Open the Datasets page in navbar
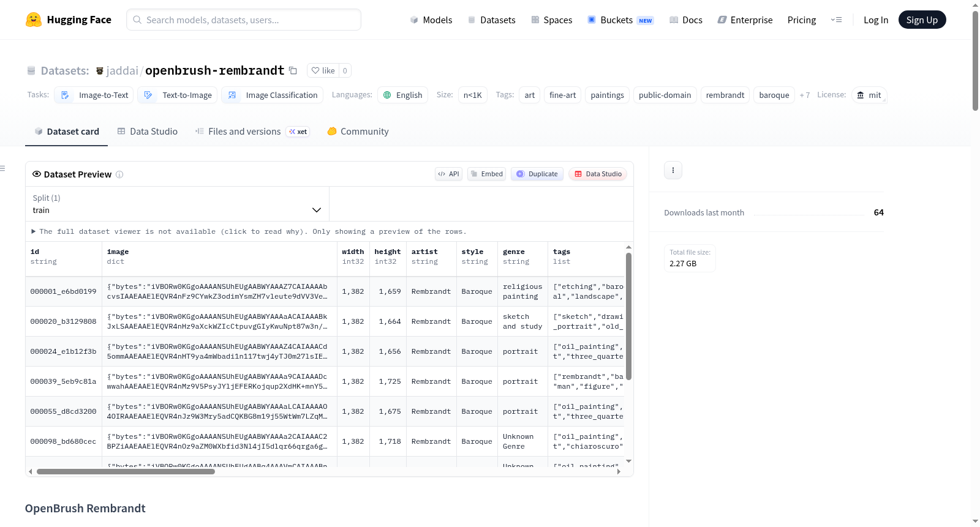This screenshot has width=980, height=527. click(x=492, y=20)
